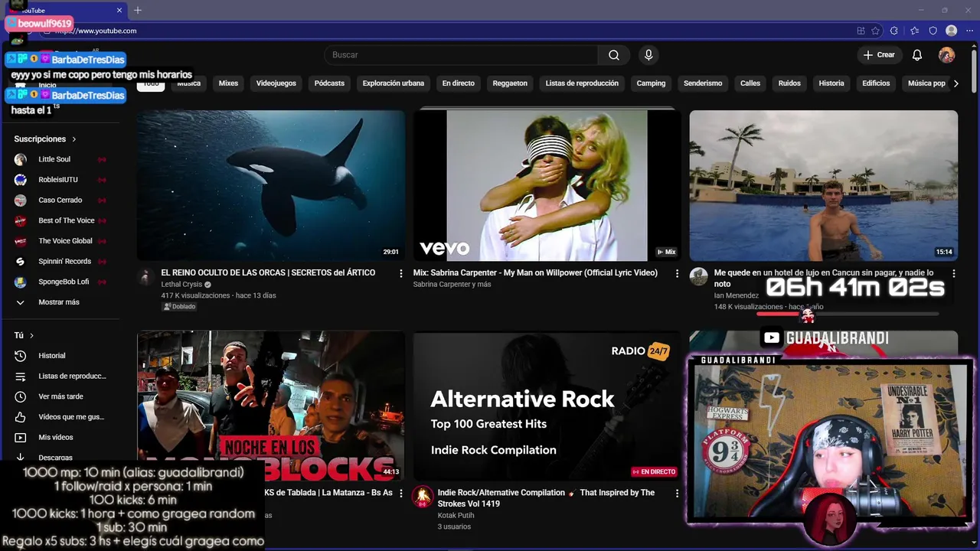Open options menu for orcas video
Image resolution: width=980 pixels, height=551 pixels.
[400, 273]
